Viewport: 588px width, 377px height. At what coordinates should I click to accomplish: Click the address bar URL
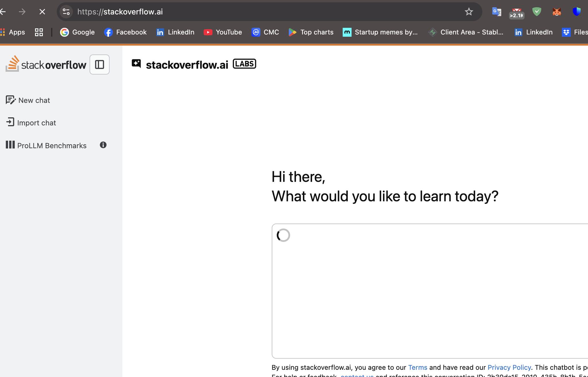pyautogui.click(x=120, y=12)
